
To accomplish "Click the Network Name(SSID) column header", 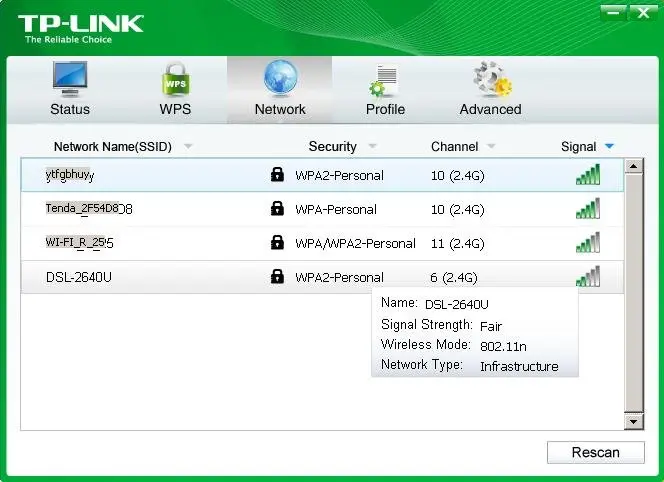I will point(113,147).
